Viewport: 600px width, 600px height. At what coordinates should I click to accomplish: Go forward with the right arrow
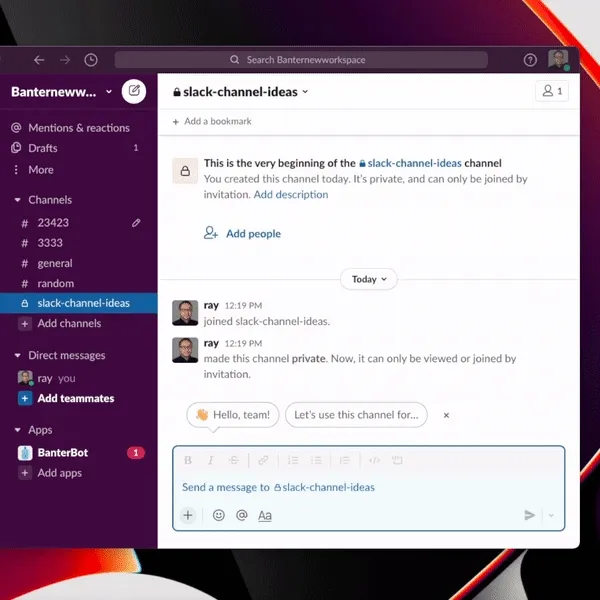(65, 60)
